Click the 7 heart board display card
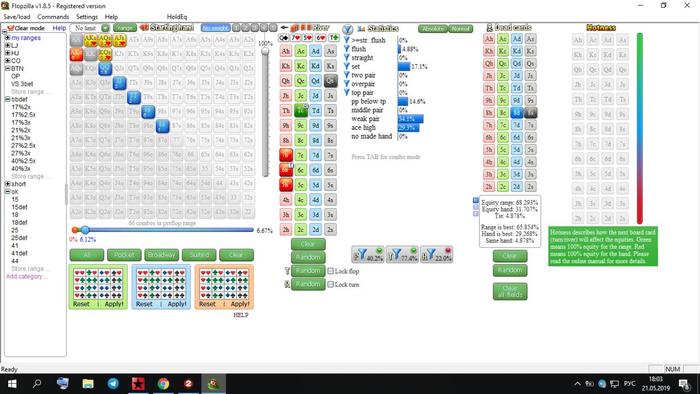Viewport: 700px width, 394px height. [x=296, y=38]
